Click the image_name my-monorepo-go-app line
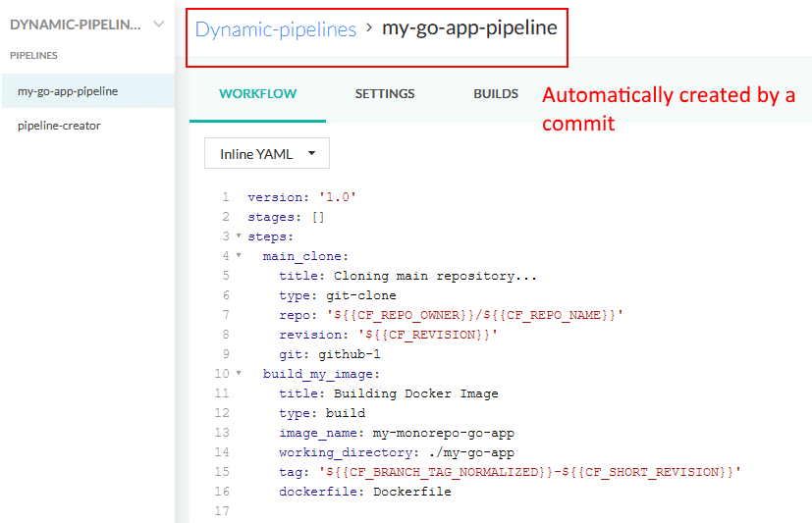This screenshot has height=523, width=812. pos(396,433)
